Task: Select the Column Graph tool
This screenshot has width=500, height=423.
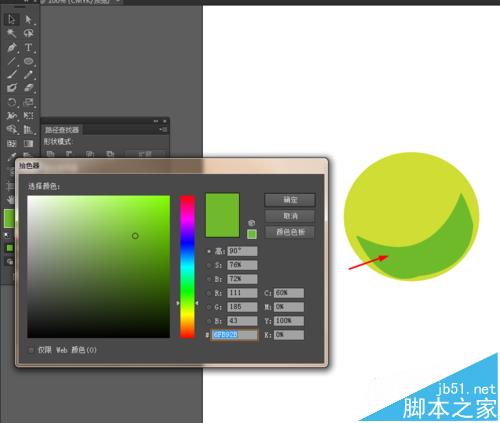Action: tap(28, 129)
